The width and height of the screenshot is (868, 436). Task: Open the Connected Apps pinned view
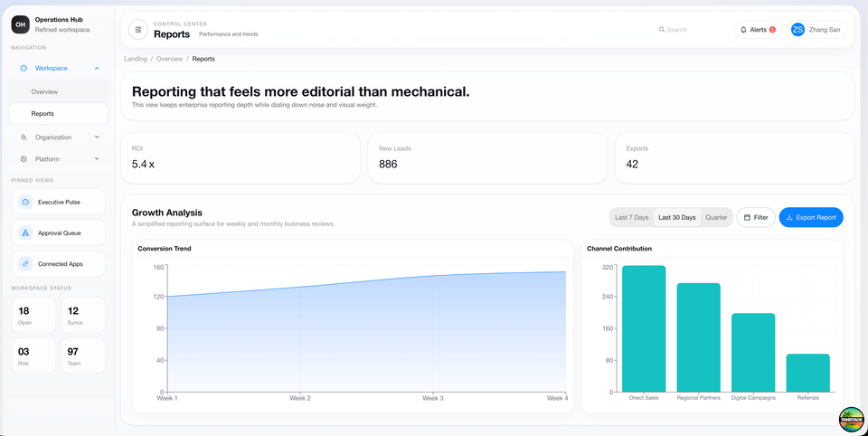[x=58, y=264]
